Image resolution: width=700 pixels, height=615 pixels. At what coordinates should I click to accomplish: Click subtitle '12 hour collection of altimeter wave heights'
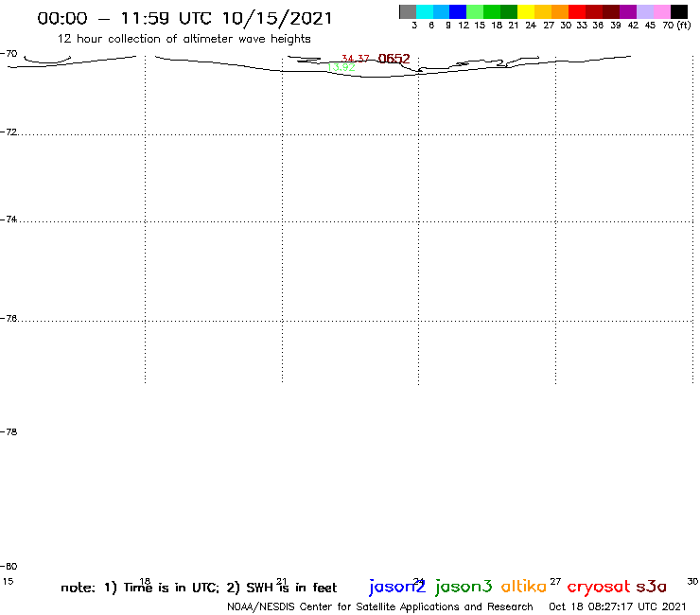[x=184, y=39]
